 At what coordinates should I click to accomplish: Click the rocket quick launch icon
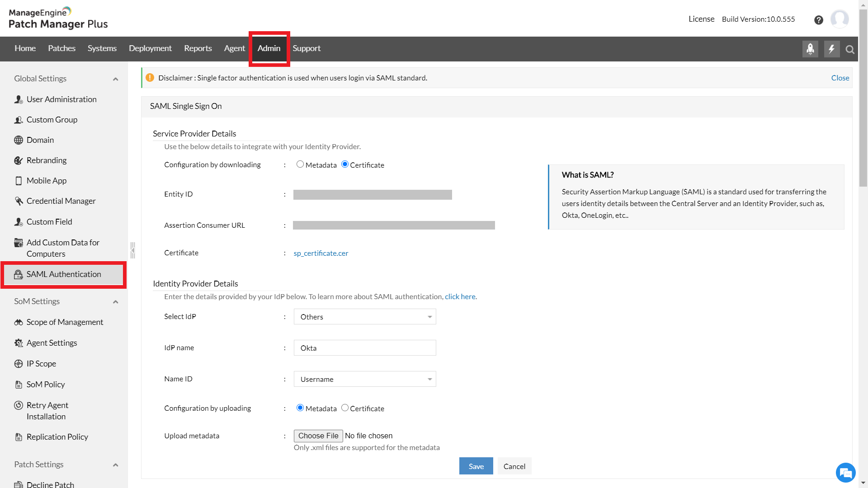point(810,49)
